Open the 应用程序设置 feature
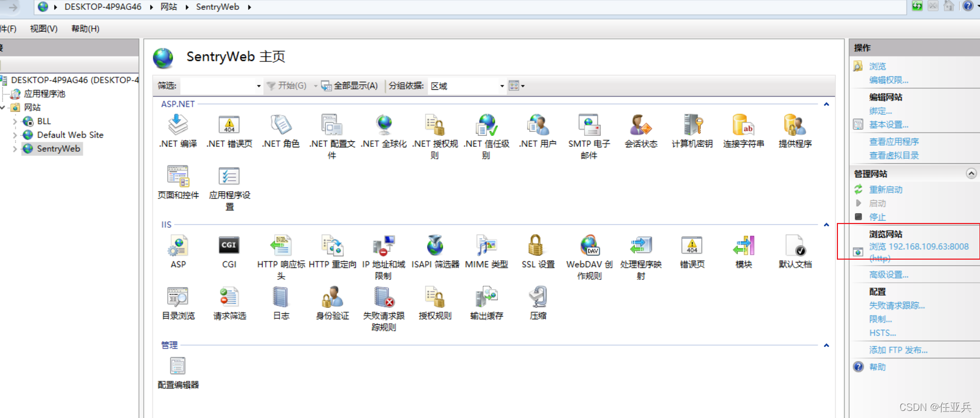This screenshot has width=980, height=418. pyautogui.click(x=229, y=188)
